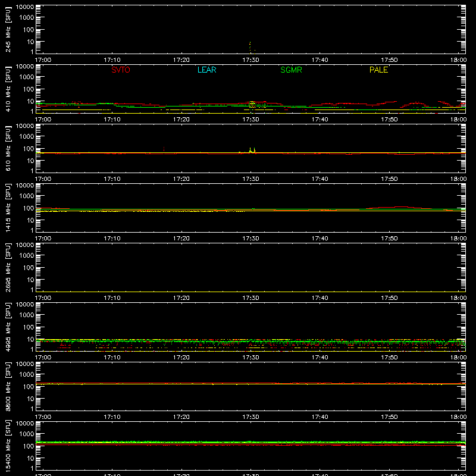The width and height of the screenshot is (476, 476).
Task: Click the green SGMR legend label
Action: click(x=291, y=70)
